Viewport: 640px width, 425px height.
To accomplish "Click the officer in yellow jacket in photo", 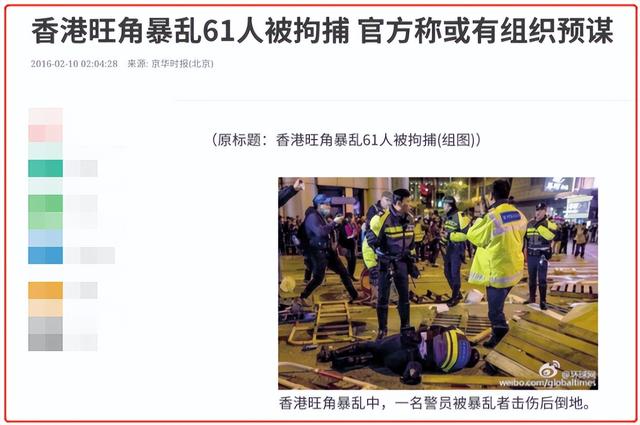I will 497,261.
